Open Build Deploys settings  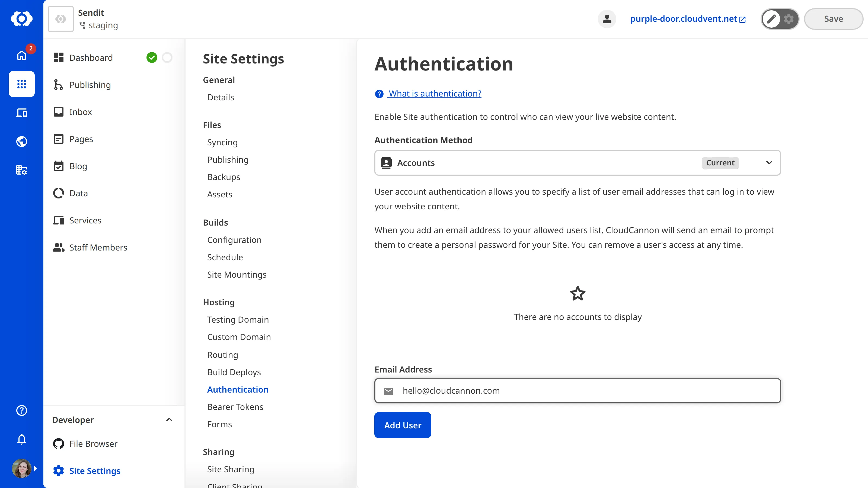[234, 372]
